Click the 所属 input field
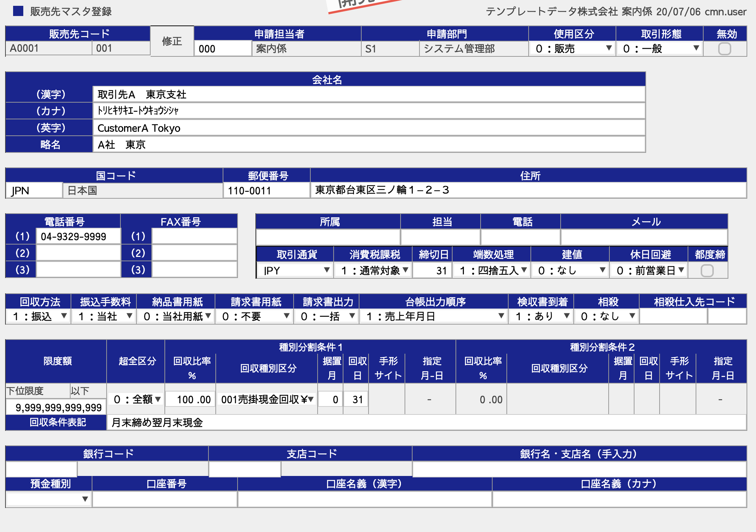Screen dimensions: 756x532 (328, 237)
